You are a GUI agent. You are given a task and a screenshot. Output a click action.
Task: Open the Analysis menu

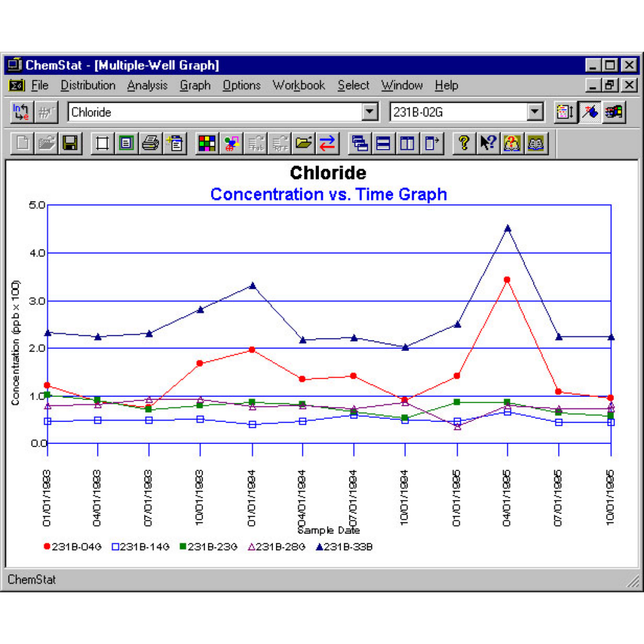147,86
